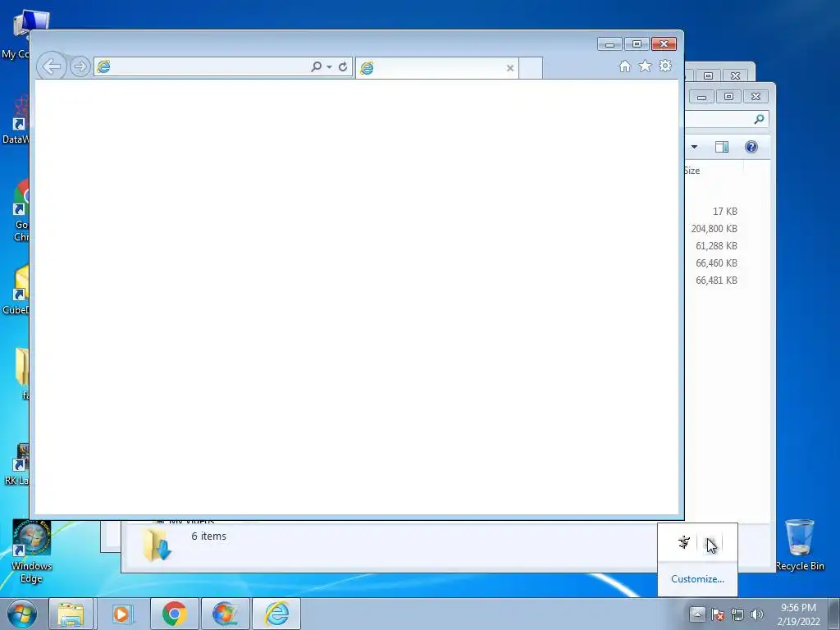Close the rear background Explorer window
The height and width of the screenshot is (630, 840).
(x=736, y=75)
